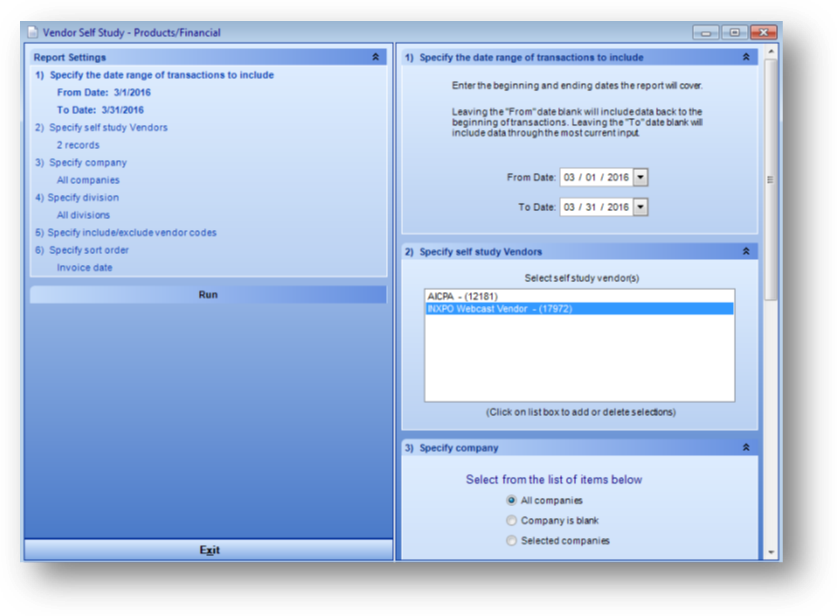Click All companies under Report Settings
Image resolution: width=837 pixels, height=616 pixels.
(x=88, y=180)
